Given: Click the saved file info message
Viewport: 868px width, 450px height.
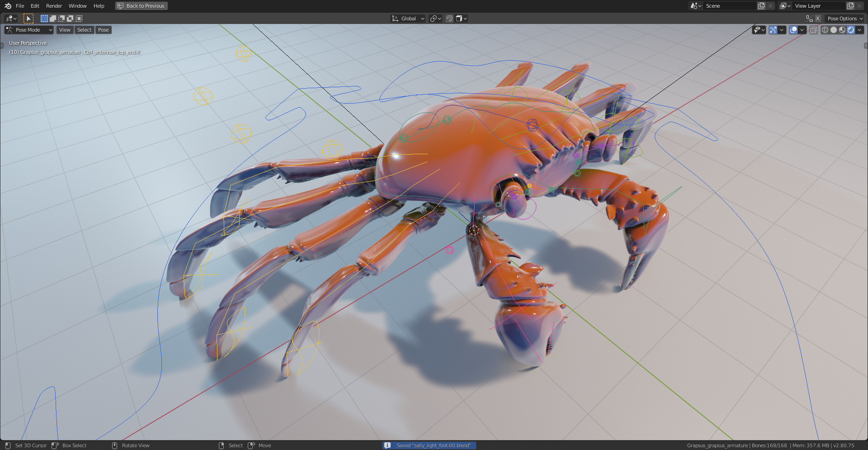Looking at the screenshot, I should coord(434,445).
